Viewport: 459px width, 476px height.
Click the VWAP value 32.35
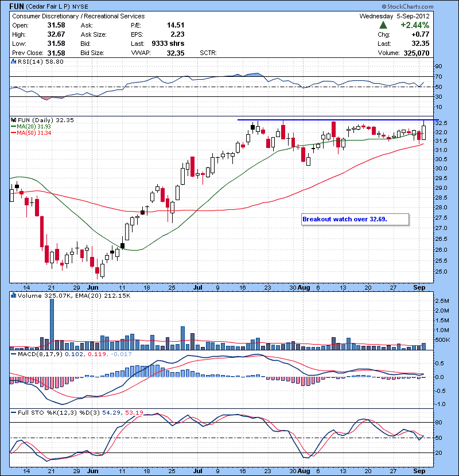pyautogui.click(x=176, y=53)
